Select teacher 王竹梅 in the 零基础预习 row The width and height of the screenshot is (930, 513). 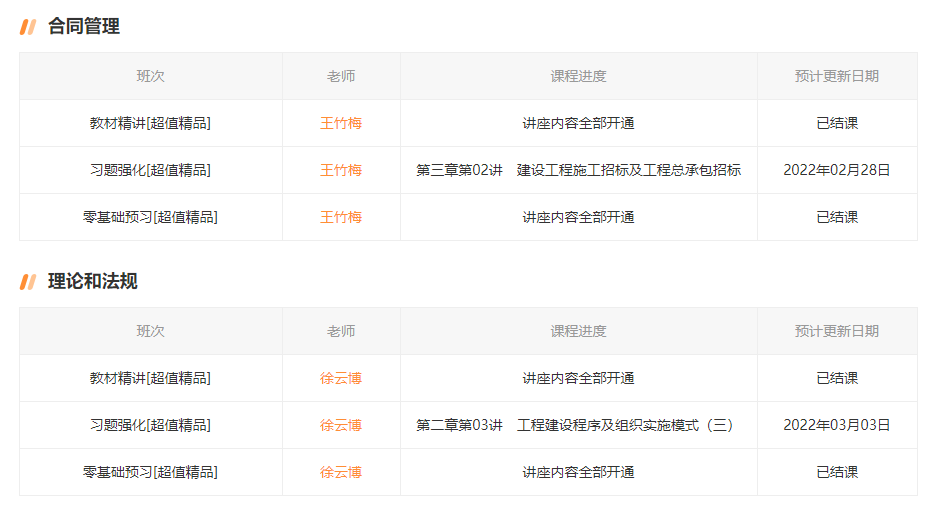[341, 217]
